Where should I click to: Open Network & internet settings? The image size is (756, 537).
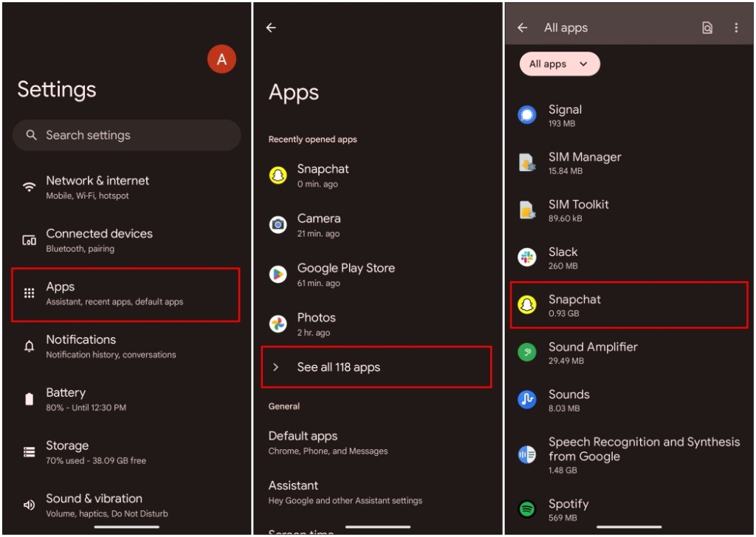click(x=126, y=187)
